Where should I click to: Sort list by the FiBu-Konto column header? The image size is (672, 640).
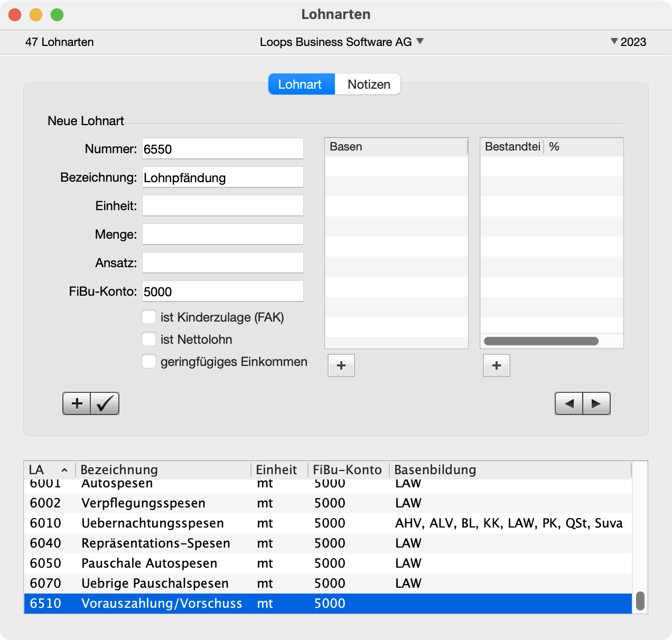(x=347, y=470)
